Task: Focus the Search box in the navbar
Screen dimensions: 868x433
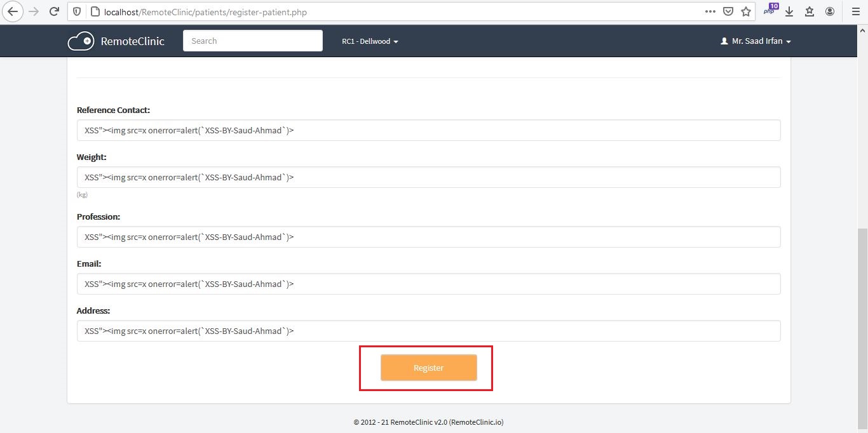Action: 253,41
